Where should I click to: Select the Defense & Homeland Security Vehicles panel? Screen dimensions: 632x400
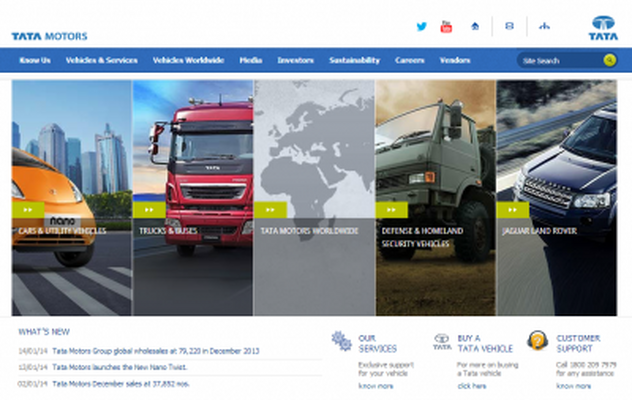point(435,198)
